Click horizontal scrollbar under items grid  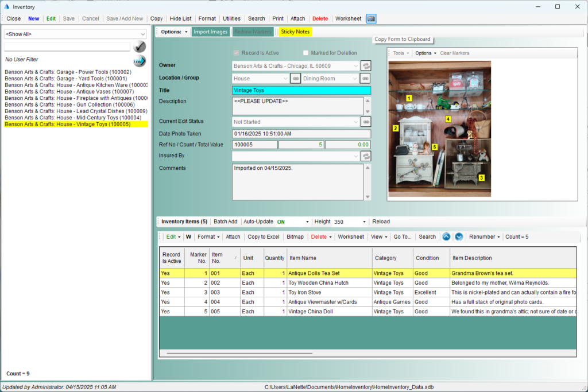239,353
